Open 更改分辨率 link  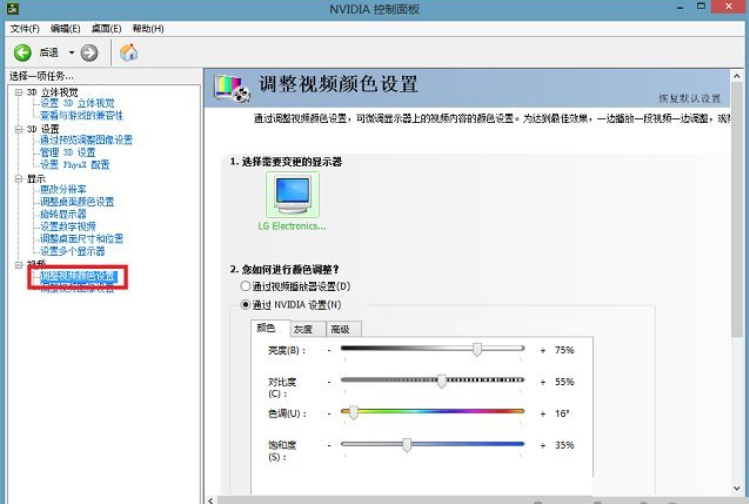pos(64,189)
